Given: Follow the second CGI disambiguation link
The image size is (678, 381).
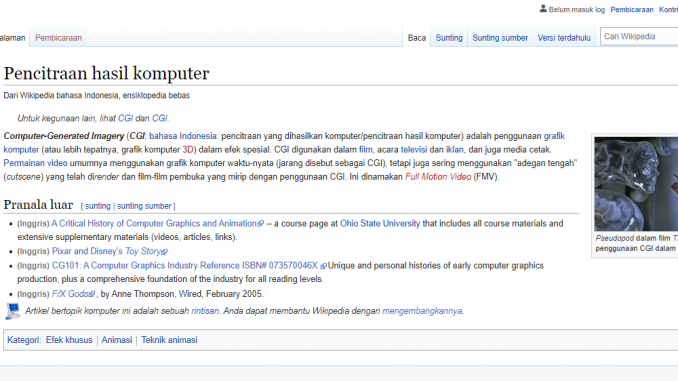Looking at the screenshot, I should click(159, 118).
